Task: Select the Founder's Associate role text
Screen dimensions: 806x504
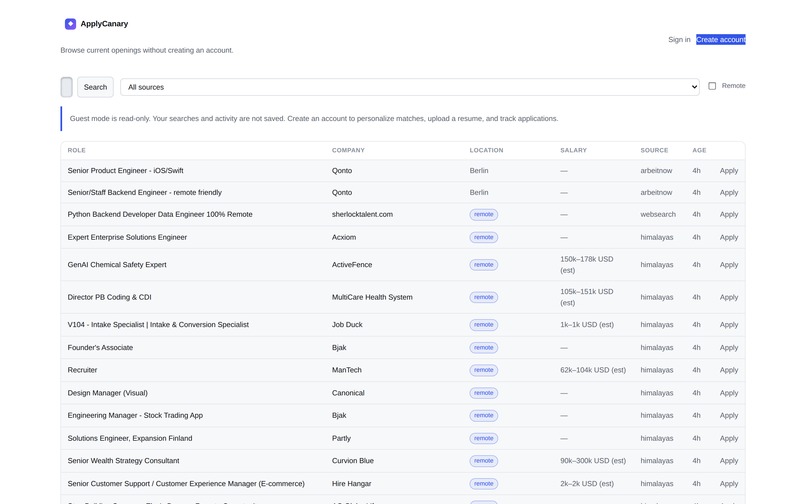Action: (100, 348)
